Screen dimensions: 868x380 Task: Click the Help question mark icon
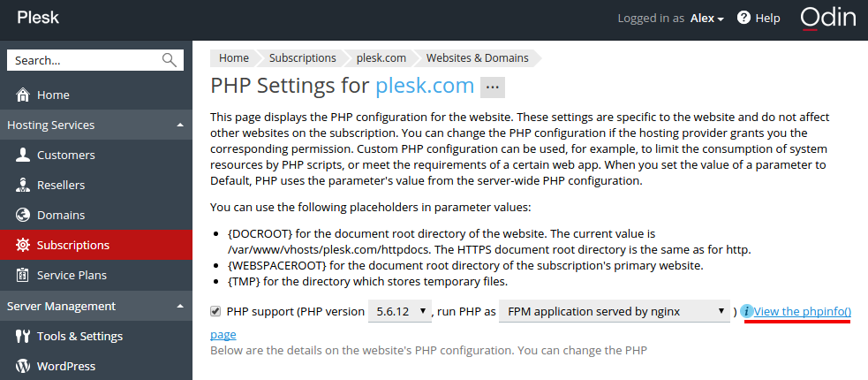[743, 18]
